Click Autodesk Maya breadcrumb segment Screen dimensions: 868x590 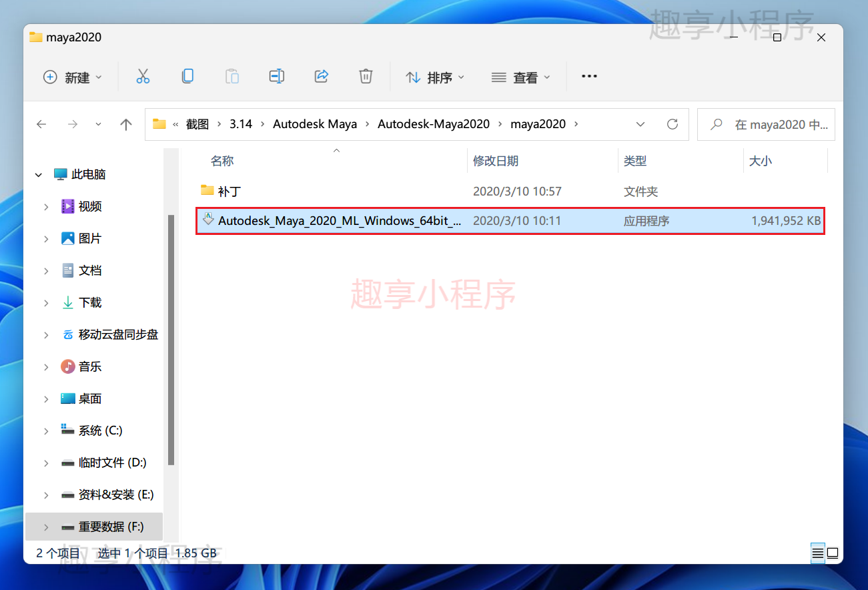(x=315, y=124)
